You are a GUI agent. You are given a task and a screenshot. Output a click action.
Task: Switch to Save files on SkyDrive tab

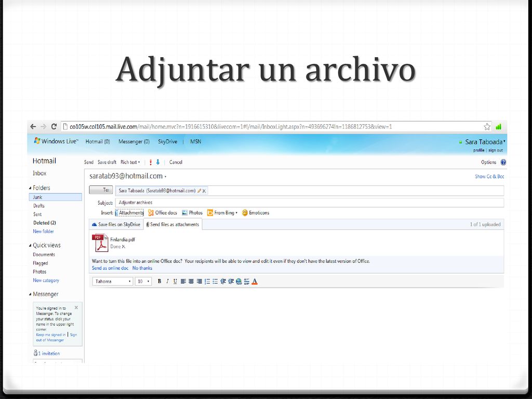click(116, 224)
